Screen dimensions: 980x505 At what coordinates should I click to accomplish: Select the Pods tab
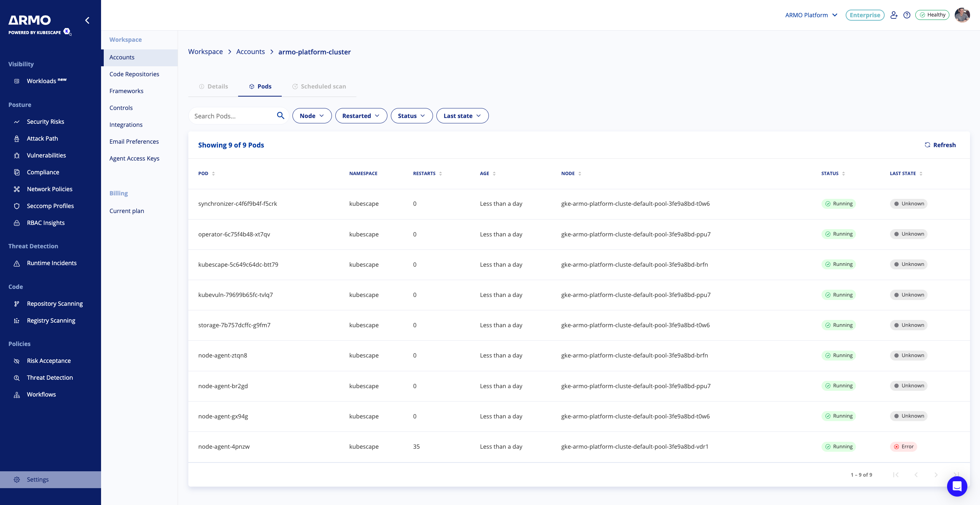pos(260,87)
